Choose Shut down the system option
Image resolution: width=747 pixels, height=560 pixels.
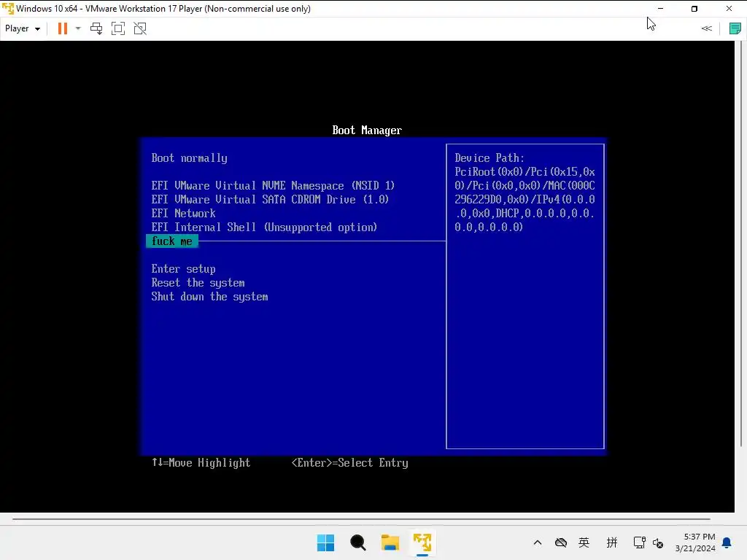(x=209, y=297)
